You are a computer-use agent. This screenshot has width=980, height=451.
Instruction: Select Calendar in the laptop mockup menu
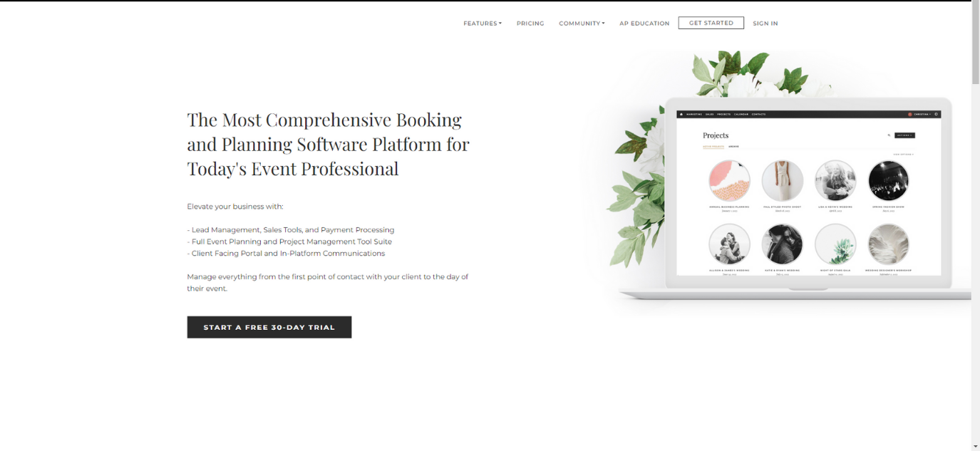point(741,114)
